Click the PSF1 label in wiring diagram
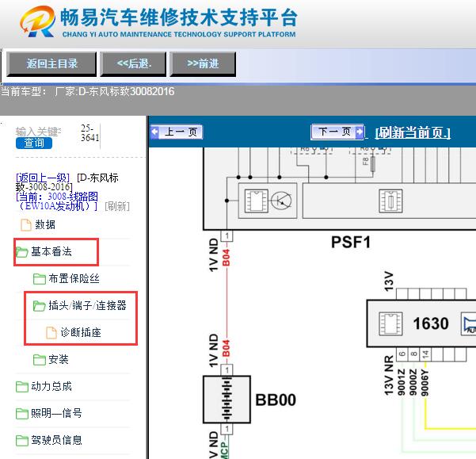Viewport: 476px width, 459px height. click(x=351, y=243)
